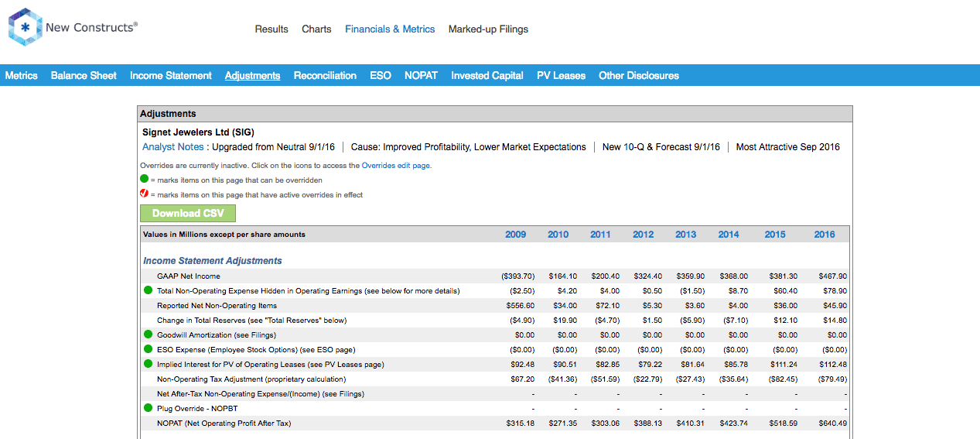The width and height of the screenshot is (980, 439).
Task: Switch to the ESO tab
Action: point(381,75)
